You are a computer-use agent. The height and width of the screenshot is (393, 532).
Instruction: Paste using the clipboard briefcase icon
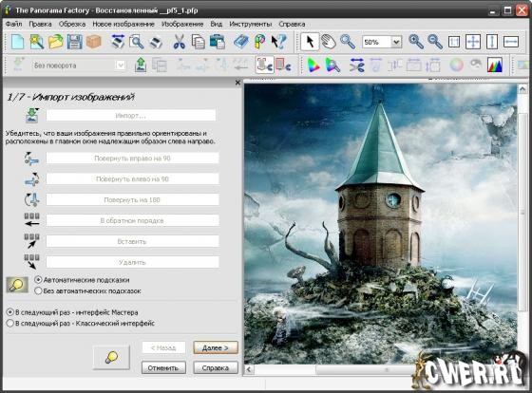pyautogui.click(x=218, y=42)
